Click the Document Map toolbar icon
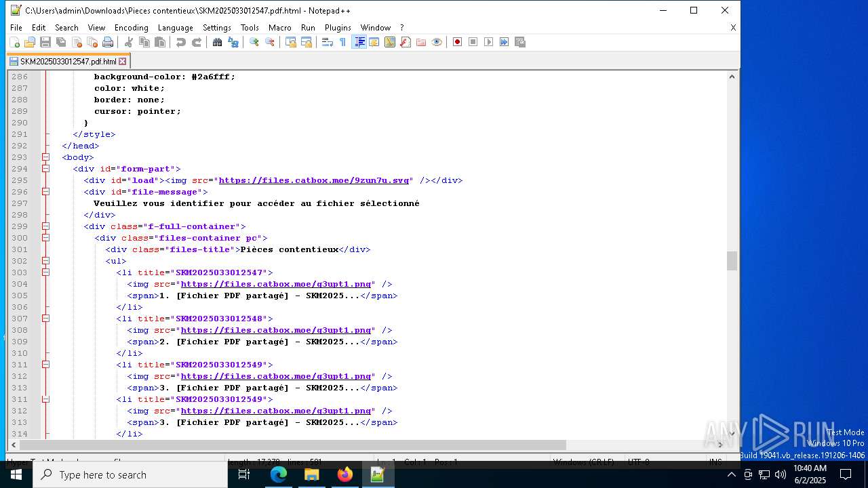This screenshot has height=488, width=868. (390, 42)
